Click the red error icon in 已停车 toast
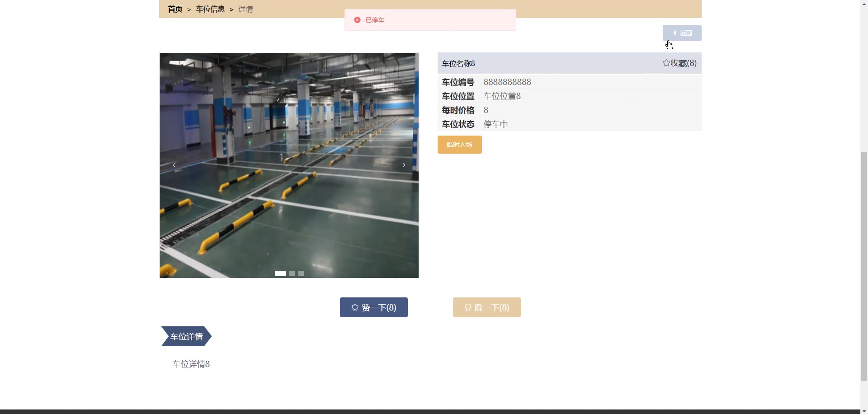 [x=357, y=20]
